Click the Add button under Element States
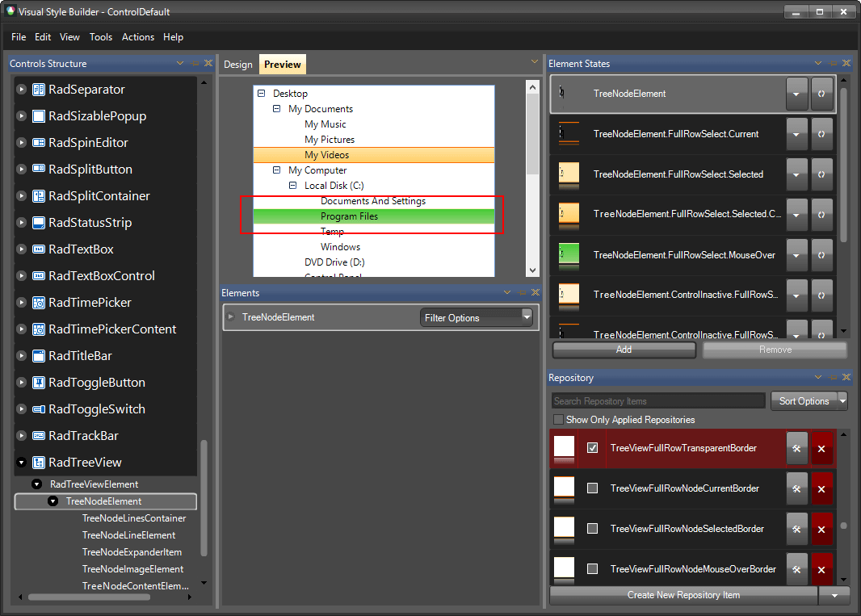The image size is (861, 616). [x=624, y=350]
